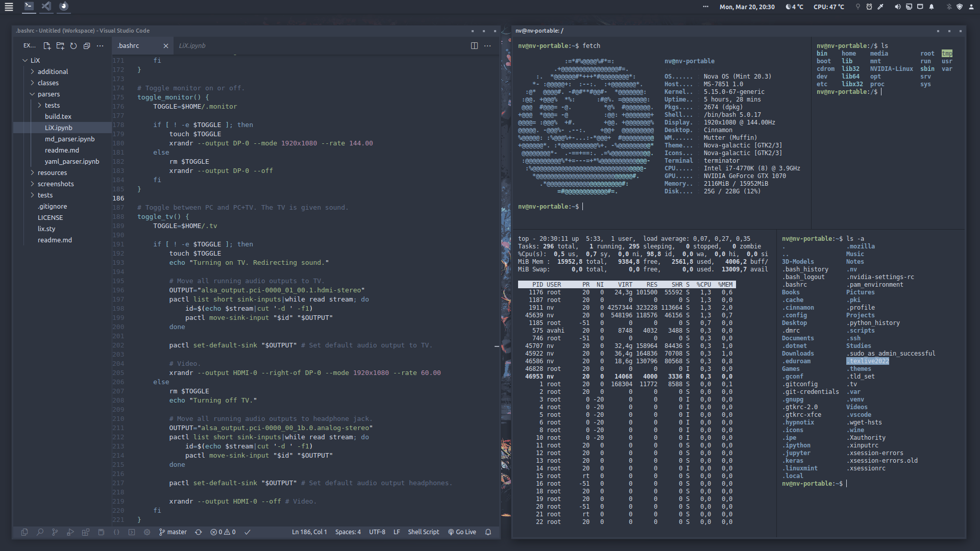
Task: Collapse all folders in Explorer
Action: (x=87, y=46)
